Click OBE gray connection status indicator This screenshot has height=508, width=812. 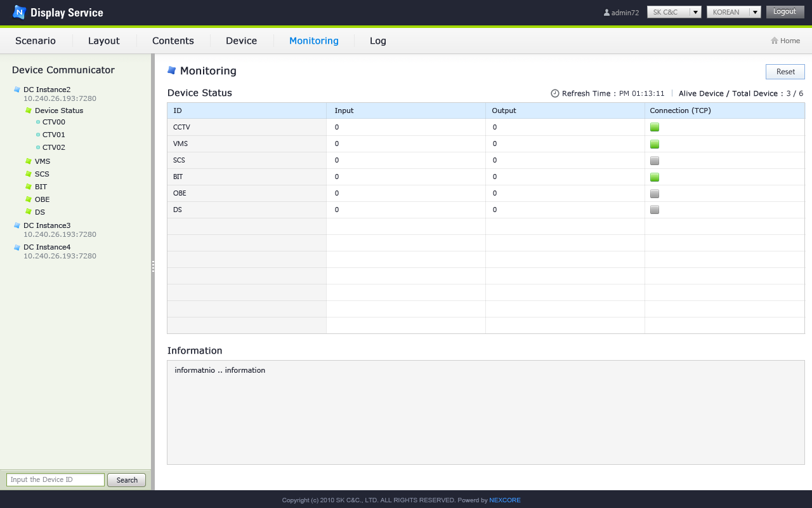click(x=655, y=193)
